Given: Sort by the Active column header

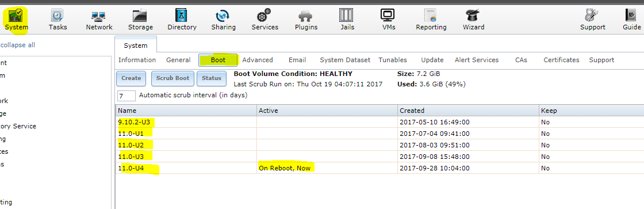Looking at the screenshot, I should pos(327,111).
